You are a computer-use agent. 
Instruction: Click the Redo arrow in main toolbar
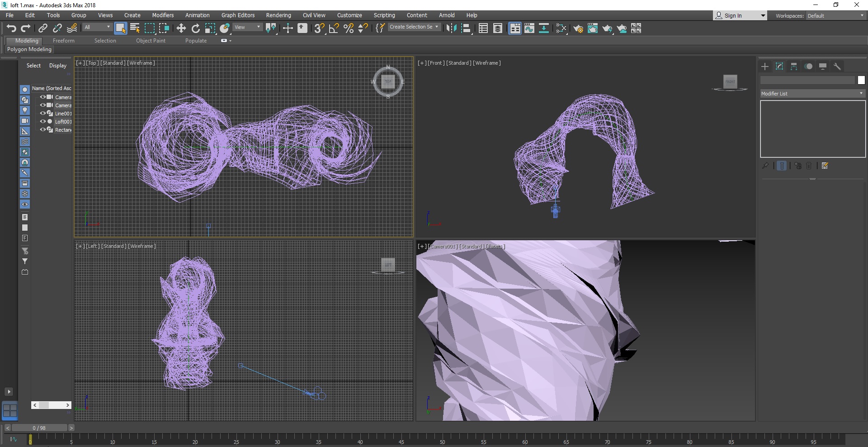(x=26, y=29)
